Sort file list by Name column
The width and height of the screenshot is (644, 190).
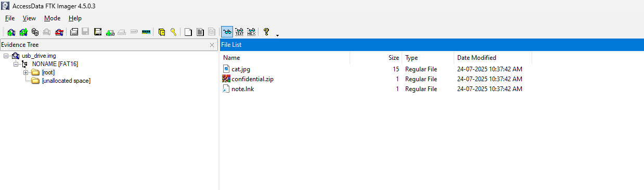[x=285, y=58]
